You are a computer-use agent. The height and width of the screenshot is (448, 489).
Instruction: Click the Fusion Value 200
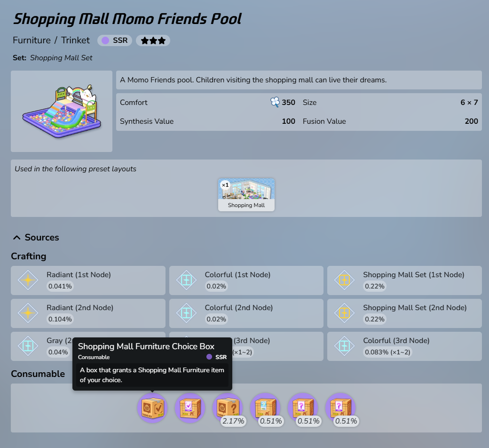click(471, 121)
